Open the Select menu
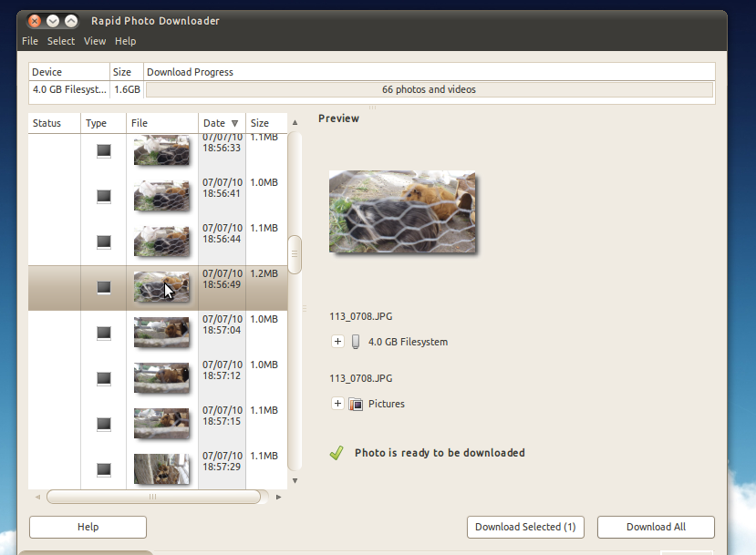Screen dimensions: 756x555 pyautogui.click(x=61, y=41)
